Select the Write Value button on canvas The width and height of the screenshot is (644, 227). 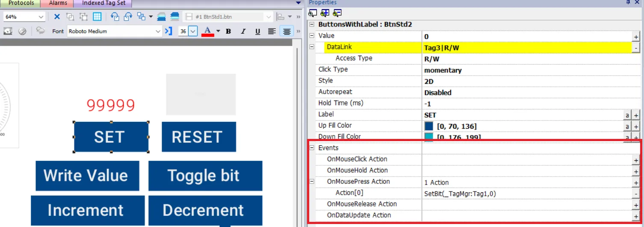pyautogui.click(x=87, y=176)
